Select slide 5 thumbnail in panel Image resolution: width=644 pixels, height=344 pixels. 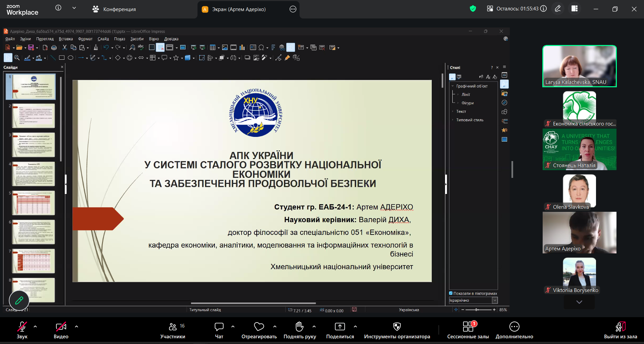[33, 203]
